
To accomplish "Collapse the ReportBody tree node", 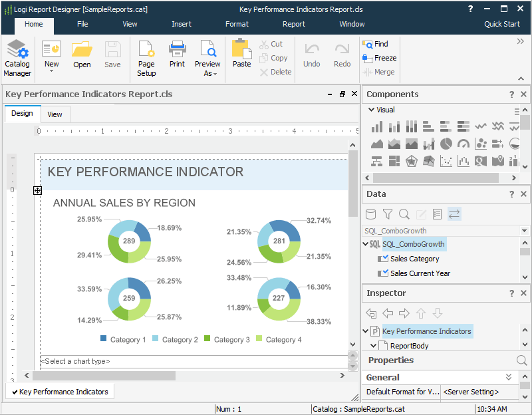I will click(374, 346).
